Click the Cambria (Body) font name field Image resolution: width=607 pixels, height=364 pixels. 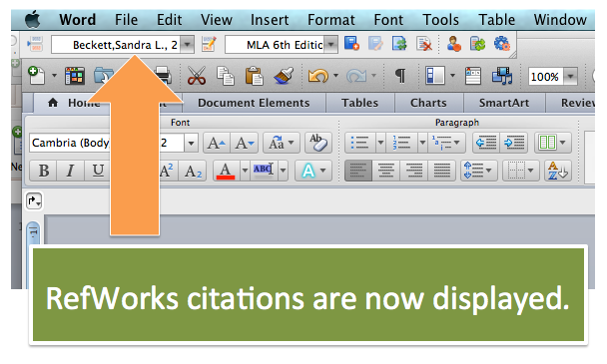pos(70,144)
